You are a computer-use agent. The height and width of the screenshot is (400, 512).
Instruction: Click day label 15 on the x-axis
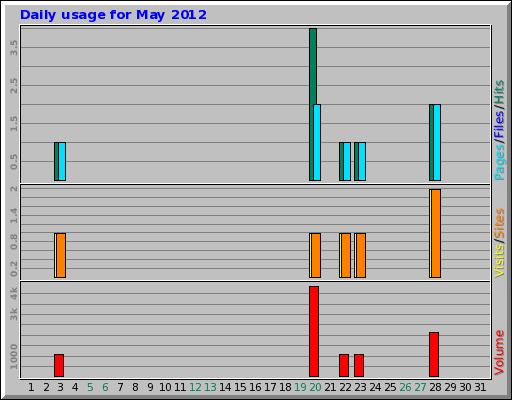[x=240, y=387]
